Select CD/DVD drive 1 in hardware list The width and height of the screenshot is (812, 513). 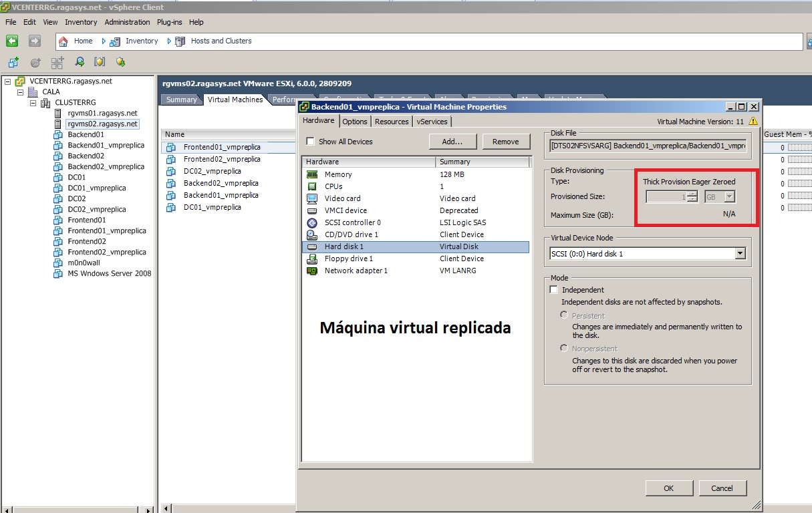click(416, 234)
